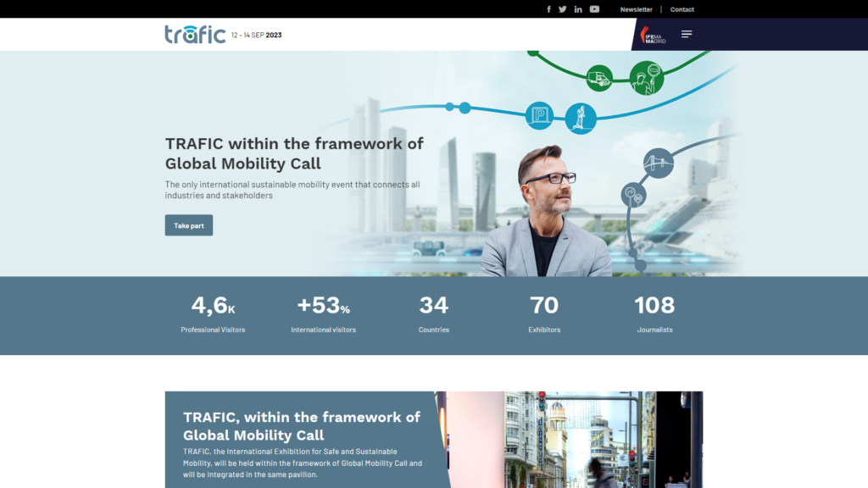The image size is (868, 488).
Task: Click the blue scooter rider icon
Action: (x=581, y=119)
